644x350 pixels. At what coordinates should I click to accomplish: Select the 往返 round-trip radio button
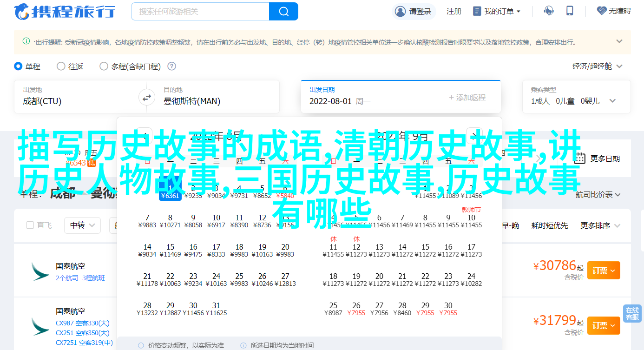pos(61,66)
